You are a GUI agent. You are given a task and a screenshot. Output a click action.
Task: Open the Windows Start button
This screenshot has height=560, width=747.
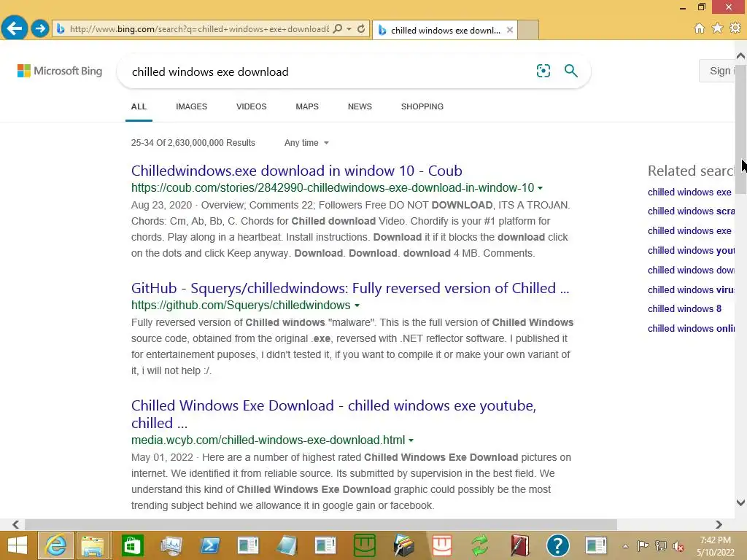18,545
